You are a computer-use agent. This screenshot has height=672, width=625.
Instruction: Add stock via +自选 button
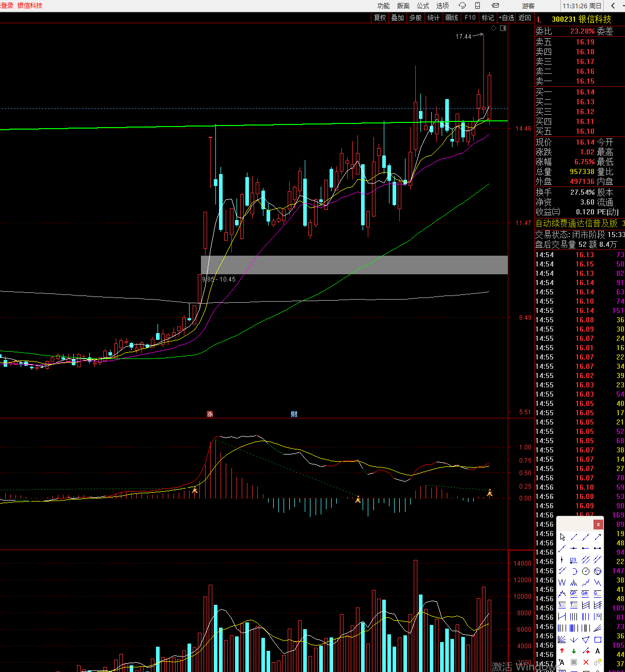tap(506, 18)
